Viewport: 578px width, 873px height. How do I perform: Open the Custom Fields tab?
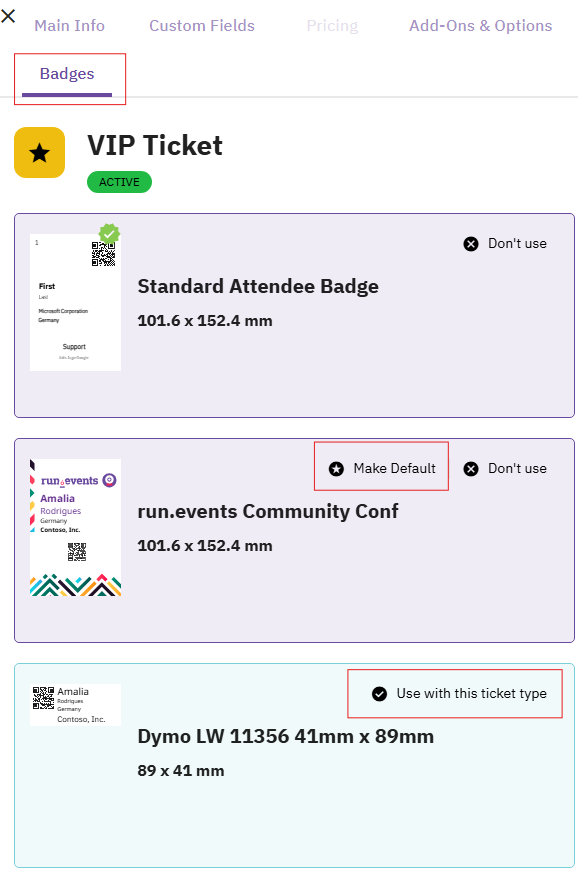pyautogui.click(x=202, y=26)
